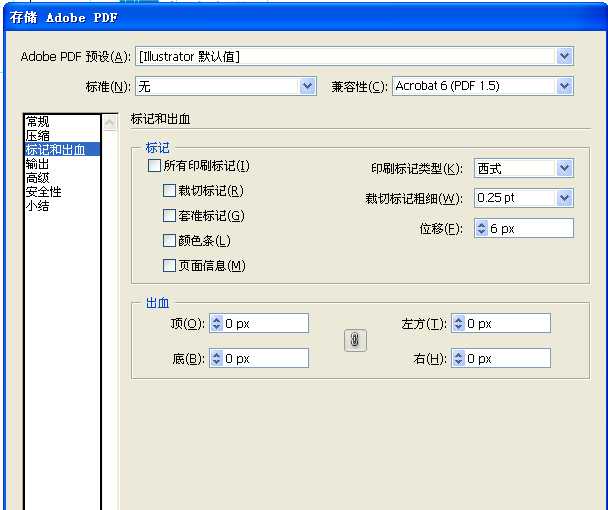The image size is (608, 510).
Task: Click the 底 bleed value field
Action: (x=266, y=358)
